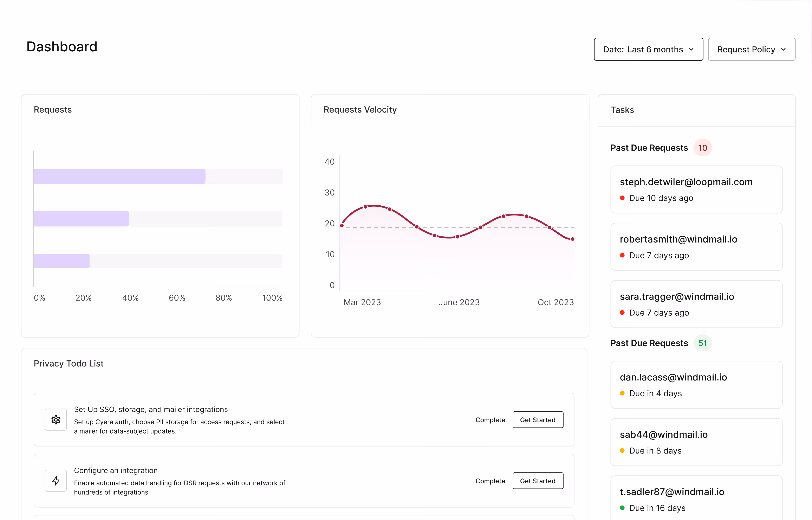Click the gear icon for SSO setup
Viewport: 812px width, 520px height.
tap(56, 420)
